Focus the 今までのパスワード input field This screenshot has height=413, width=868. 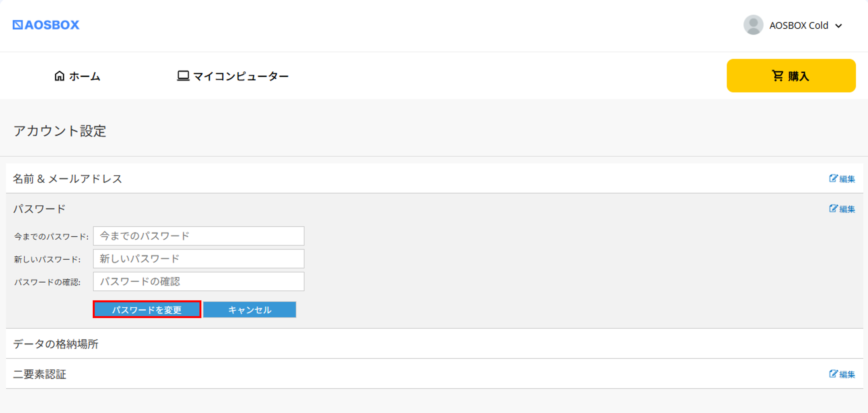pos(198,236)
